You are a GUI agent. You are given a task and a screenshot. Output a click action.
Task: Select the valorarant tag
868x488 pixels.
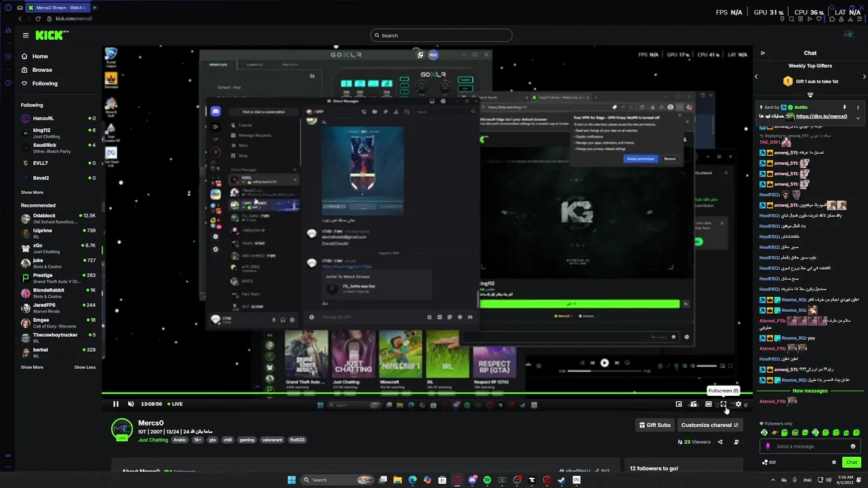(272, 440)
